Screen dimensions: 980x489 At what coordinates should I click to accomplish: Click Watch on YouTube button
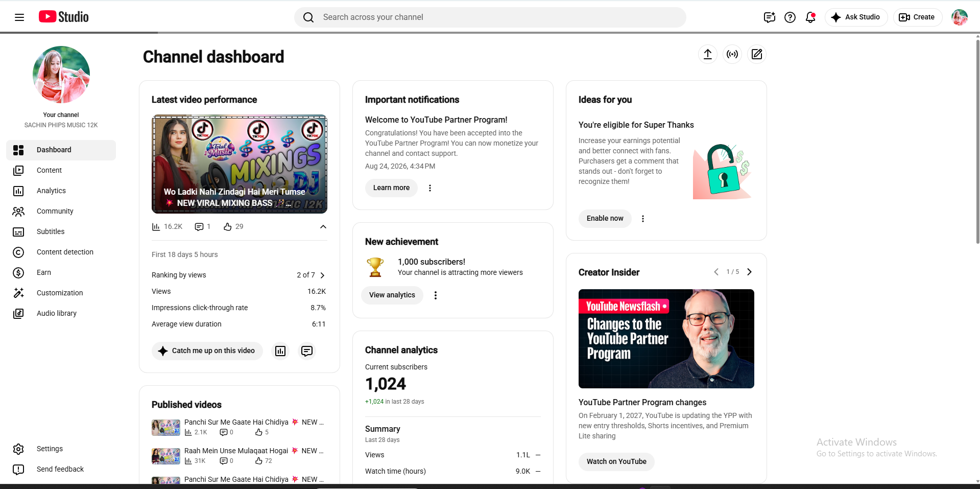pyautogui.click(x=616, y=462)
